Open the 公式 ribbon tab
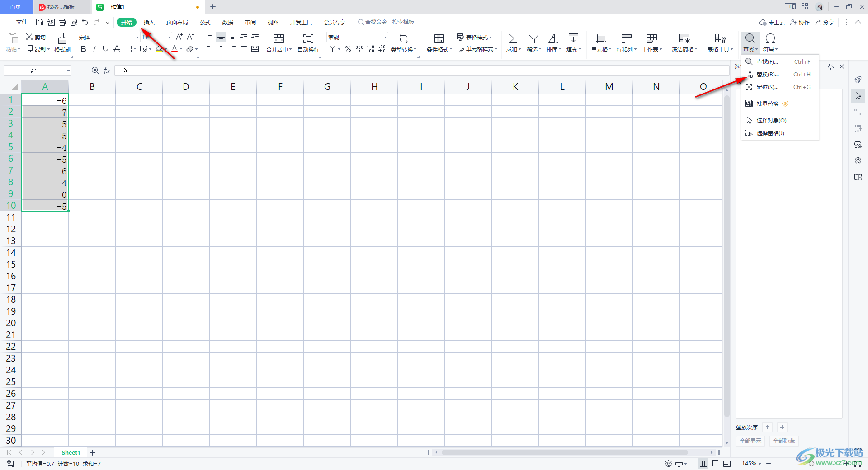The width and height of the screenshot is (868, 470). [x=205, y=22]
